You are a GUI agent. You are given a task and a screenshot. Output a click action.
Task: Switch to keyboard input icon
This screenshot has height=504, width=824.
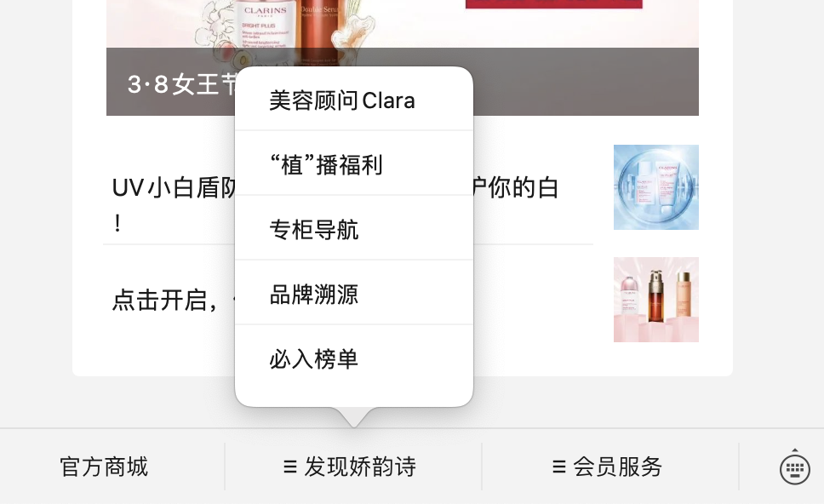(794, 467)
